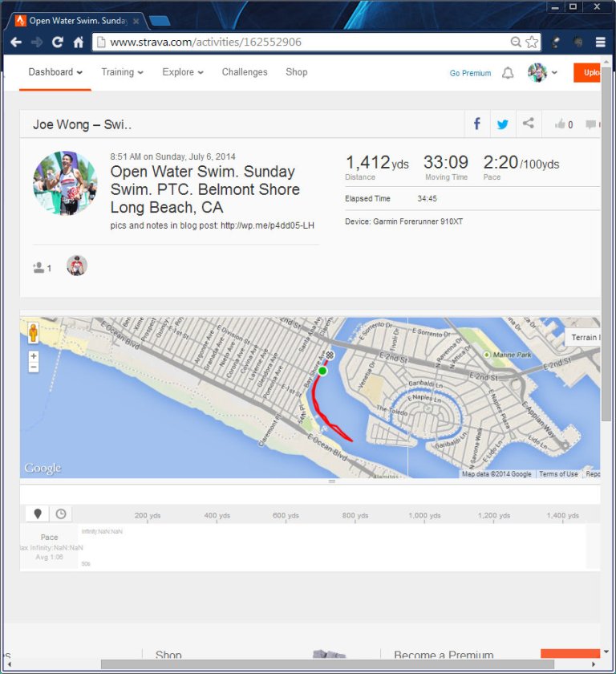Click the notifications bell icon

click(x=508, y=73)
